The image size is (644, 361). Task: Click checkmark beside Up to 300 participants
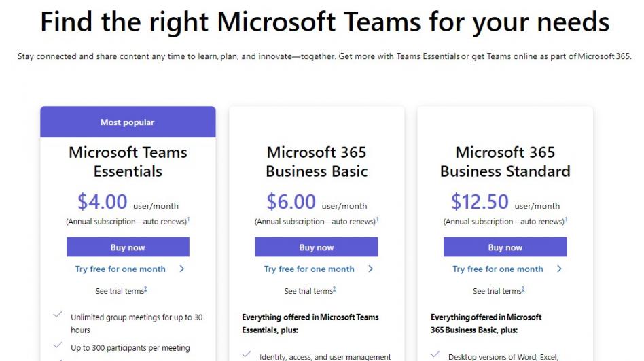(58, 347)
